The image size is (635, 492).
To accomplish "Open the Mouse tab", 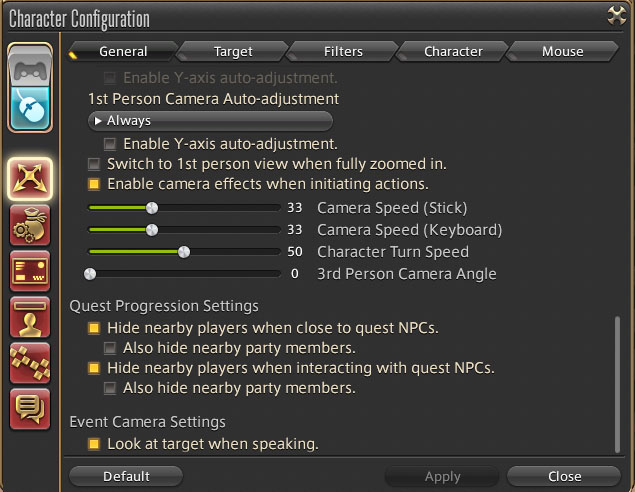I will tap(563, 51).
